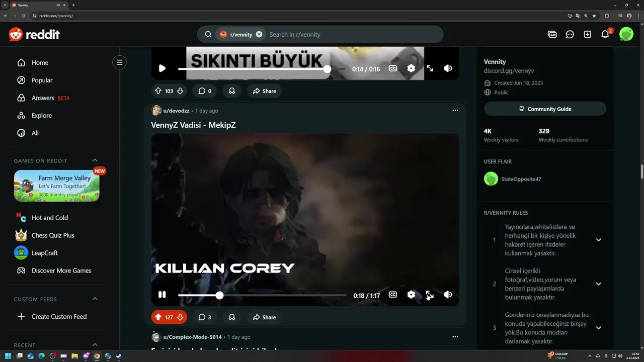644x362 pixels.
Task: Open the Reddit home logo
Action: (34, 34)
